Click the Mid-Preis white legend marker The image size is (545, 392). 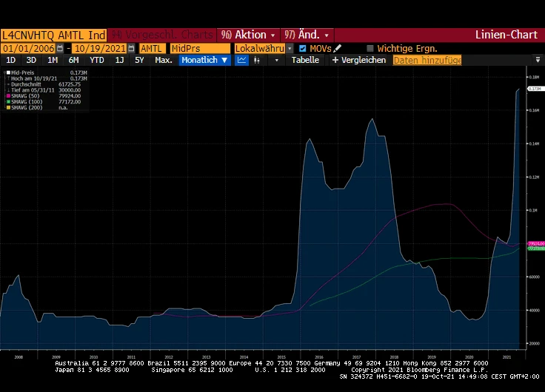click(x=7, y=72)
